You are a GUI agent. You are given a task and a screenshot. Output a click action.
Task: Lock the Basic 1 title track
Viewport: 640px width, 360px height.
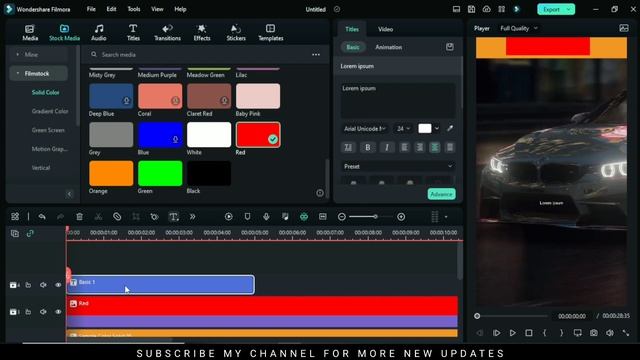28,285
